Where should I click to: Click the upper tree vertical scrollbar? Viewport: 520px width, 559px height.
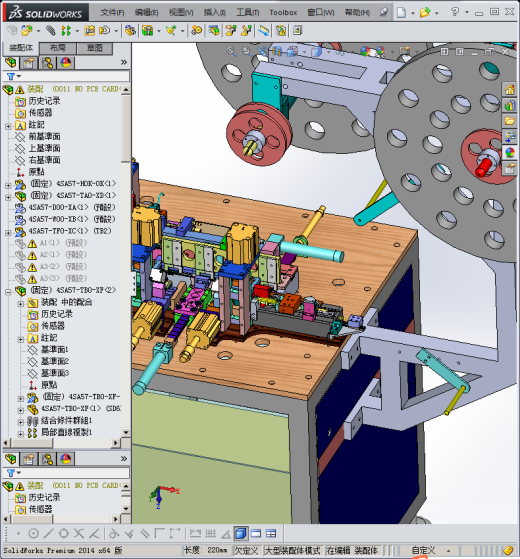[126, 260]
